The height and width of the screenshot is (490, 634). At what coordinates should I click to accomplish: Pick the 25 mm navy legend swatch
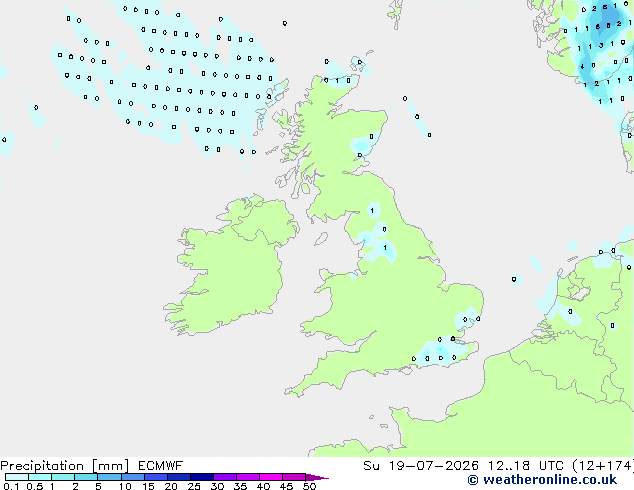point(202,477)
